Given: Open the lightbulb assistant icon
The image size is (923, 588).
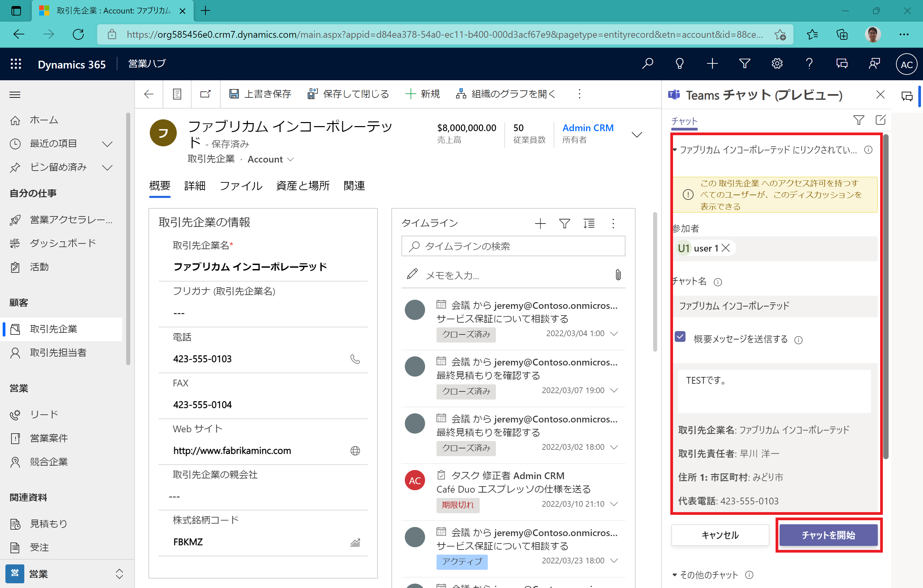Looking at the screenshot, I should coord(680,64).
